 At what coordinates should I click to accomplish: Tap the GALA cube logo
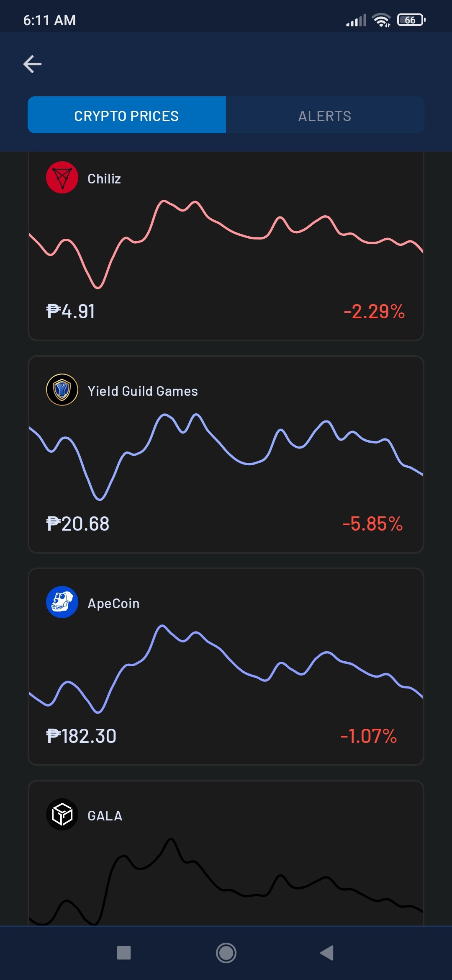pos(62,815)
